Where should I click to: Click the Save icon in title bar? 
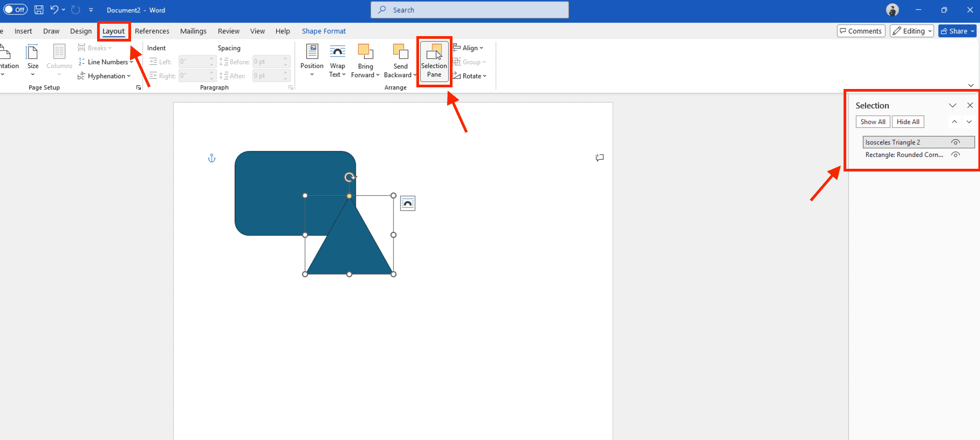[39, 10]
